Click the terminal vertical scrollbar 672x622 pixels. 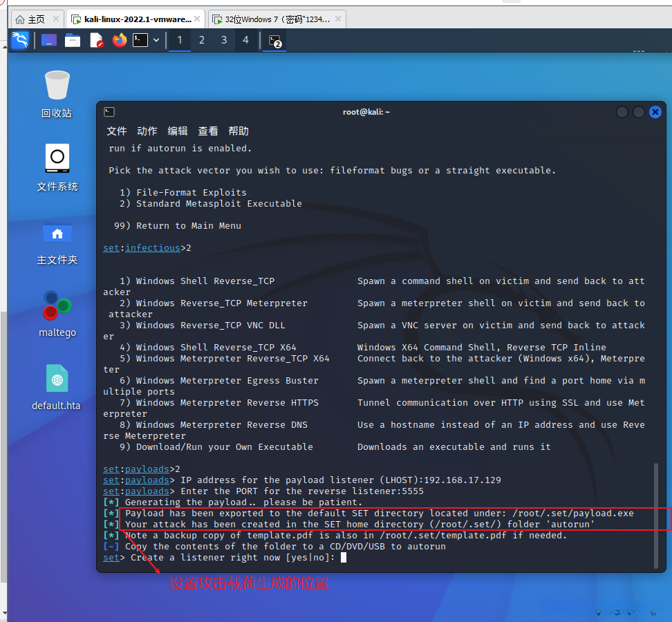point(655,515)
